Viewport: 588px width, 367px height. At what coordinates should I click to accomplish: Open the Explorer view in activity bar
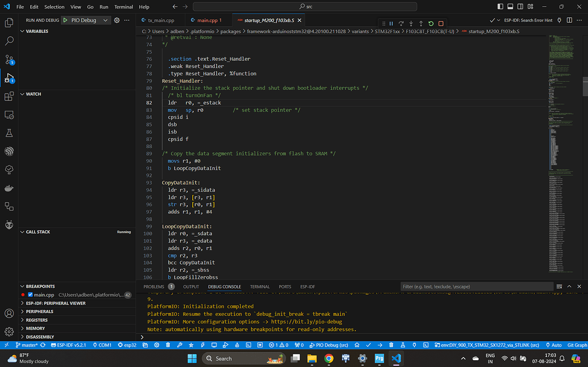point(9,23)
